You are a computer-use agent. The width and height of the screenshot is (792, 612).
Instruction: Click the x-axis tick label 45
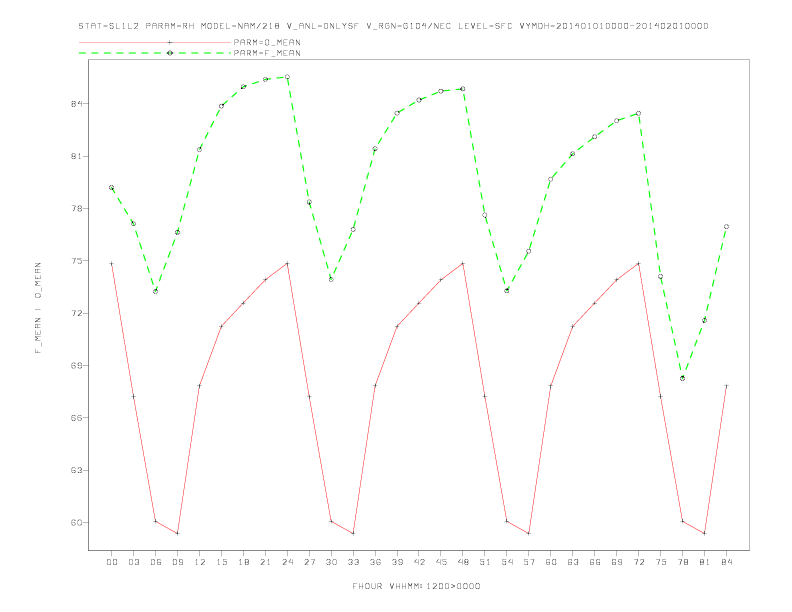(x=441, y=562)
